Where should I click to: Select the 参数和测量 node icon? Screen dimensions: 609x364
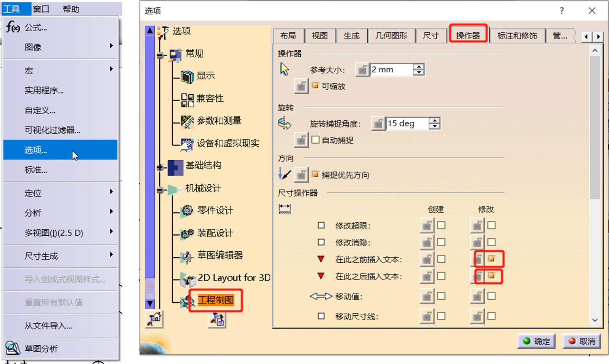tap(187, 121)
